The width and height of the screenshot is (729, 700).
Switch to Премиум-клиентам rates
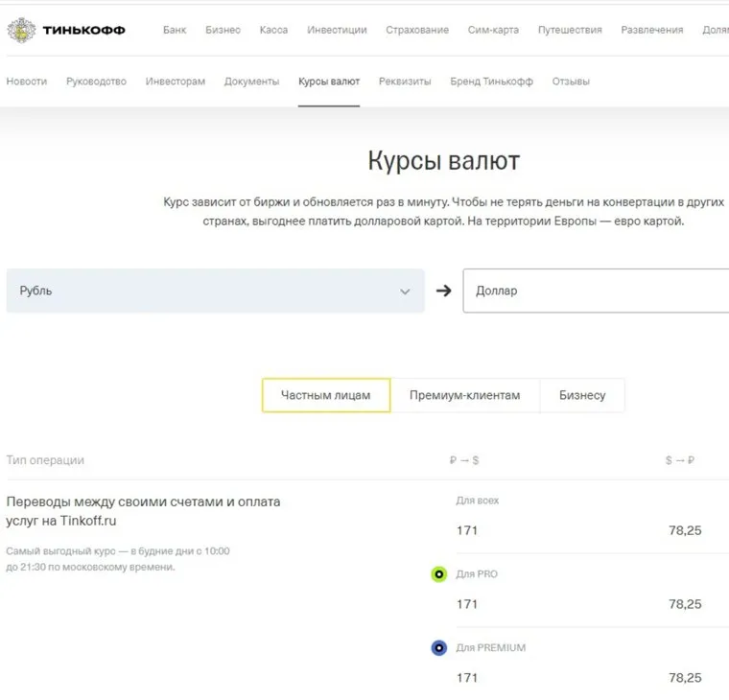pyautogui.click(x=464, y=395)
